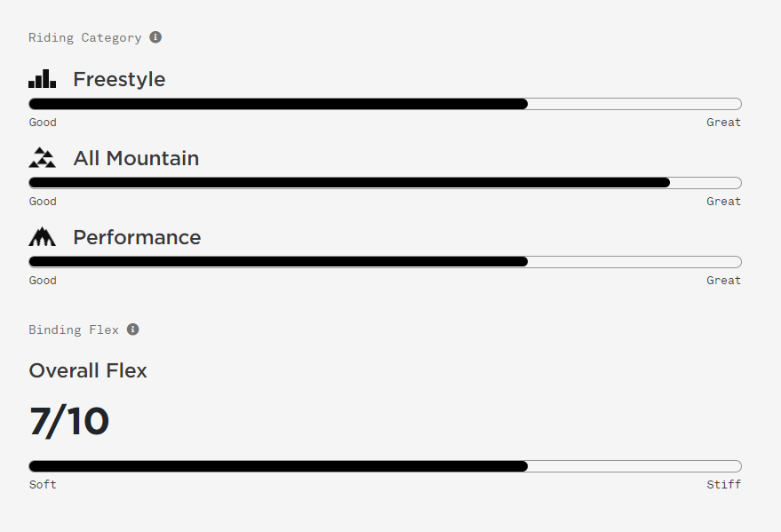The image size is (781, 532).
Task: Click the Overall Flex heading
Action: point(88,370)
